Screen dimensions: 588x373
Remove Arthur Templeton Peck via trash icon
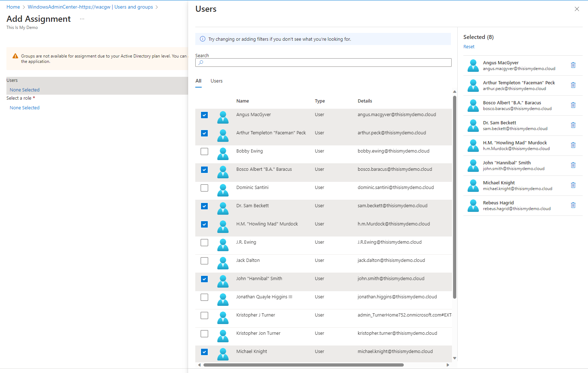point(573,85)
